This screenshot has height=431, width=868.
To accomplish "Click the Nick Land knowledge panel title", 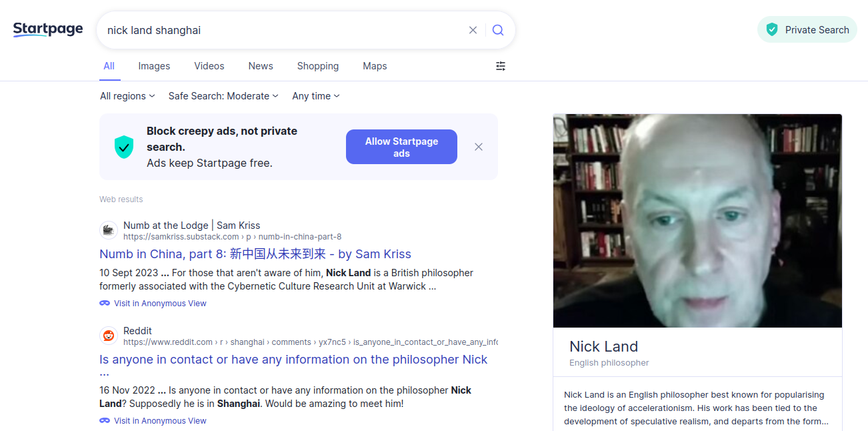I will [x=603, y=346].
